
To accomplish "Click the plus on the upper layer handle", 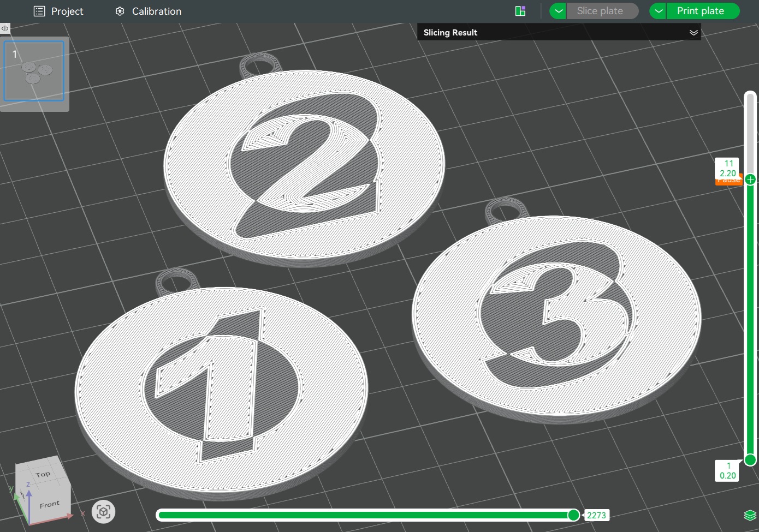I will point(750,180).
